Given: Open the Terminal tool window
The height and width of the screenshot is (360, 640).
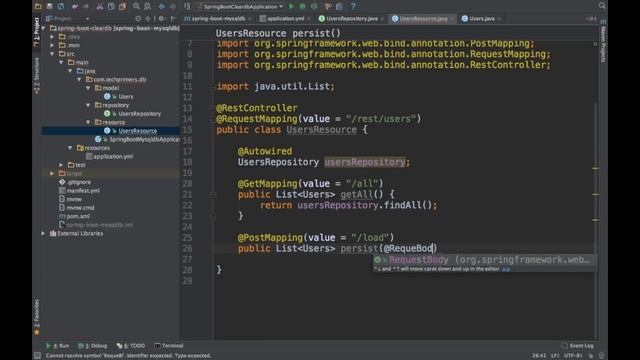Looking at the screenshot, I should click(x=169, y=346).
